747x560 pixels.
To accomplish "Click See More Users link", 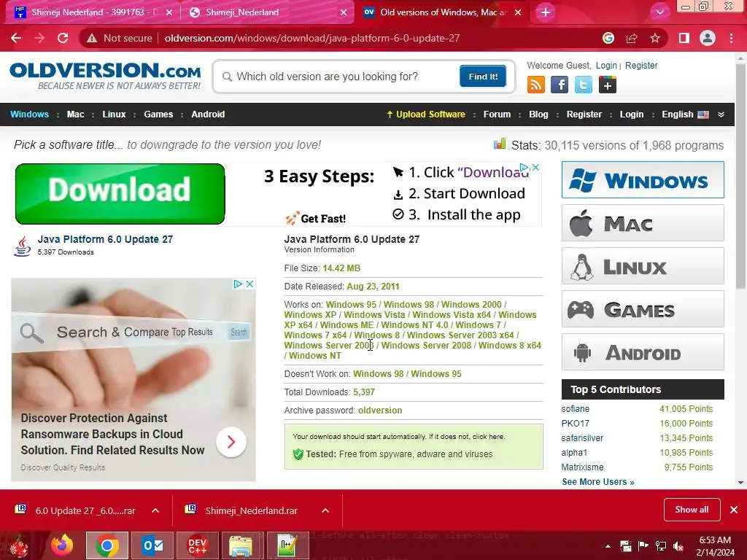I will [598, 482].
